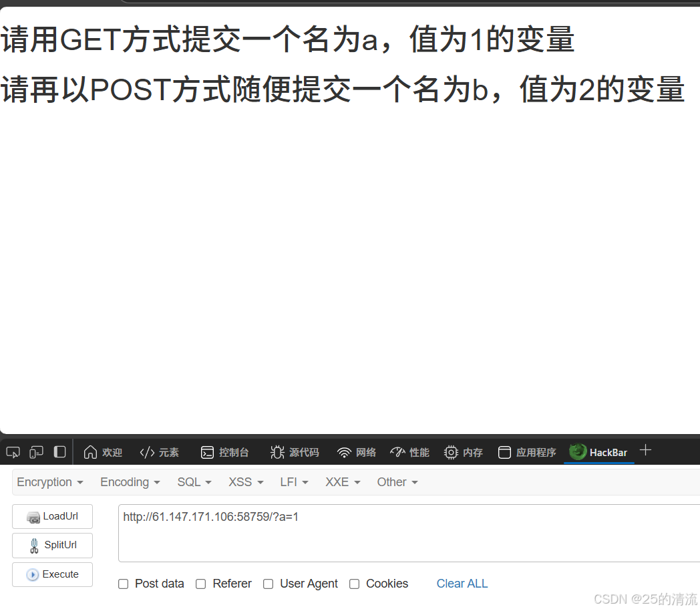Enable the Post data checkbox
The width and height of the screenshot is (700, 611).
(x=123, y=584)
